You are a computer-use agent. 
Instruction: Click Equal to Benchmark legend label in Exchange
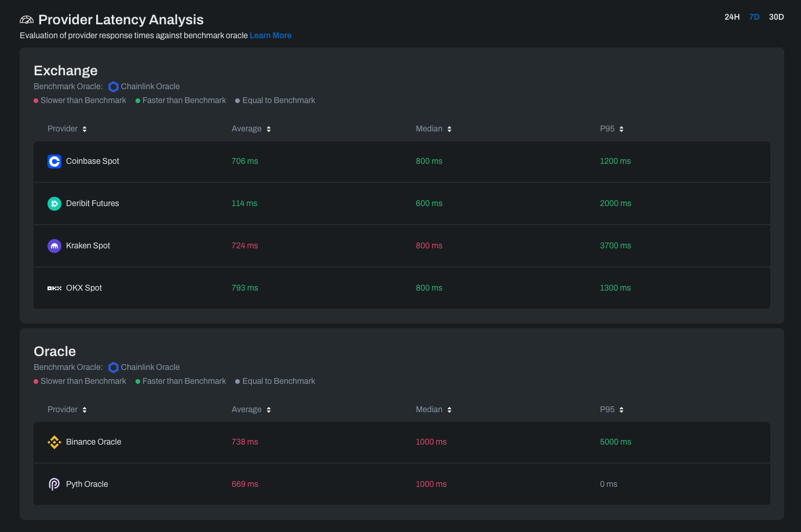[x=279, y=100]
